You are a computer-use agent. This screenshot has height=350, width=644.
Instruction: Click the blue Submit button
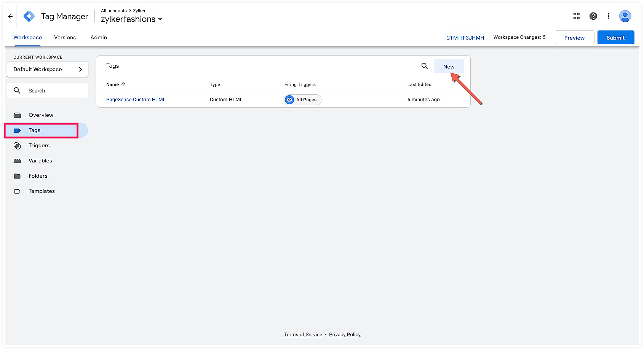tap(615, 38)
